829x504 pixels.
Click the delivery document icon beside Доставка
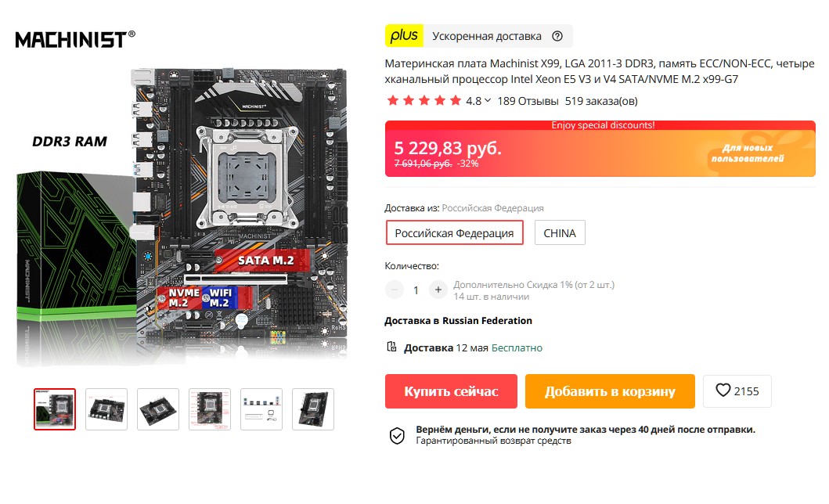click(391, 347)
